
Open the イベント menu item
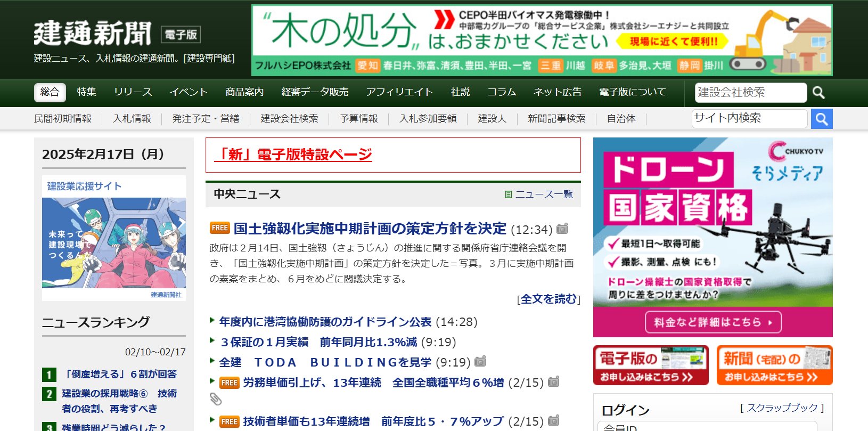(x=189, y=92)
